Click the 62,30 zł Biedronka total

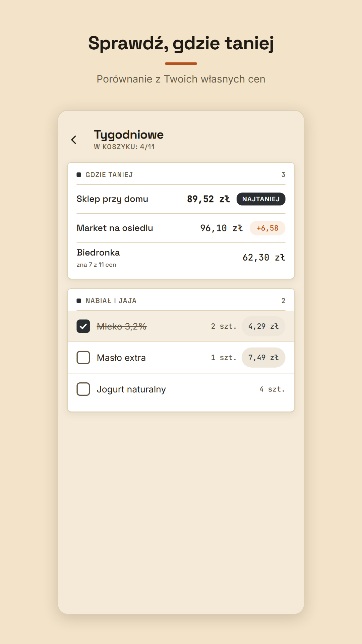pos(264,258)
